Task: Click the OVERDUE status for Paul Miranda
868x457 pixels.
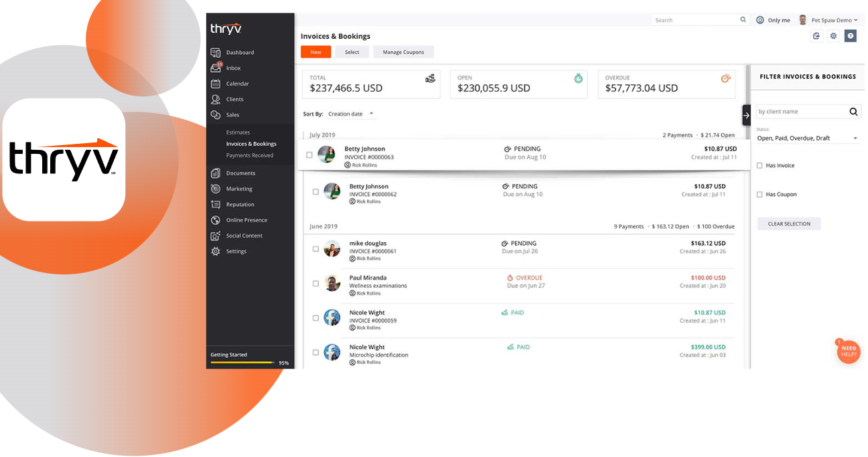Action: point(524,278)
